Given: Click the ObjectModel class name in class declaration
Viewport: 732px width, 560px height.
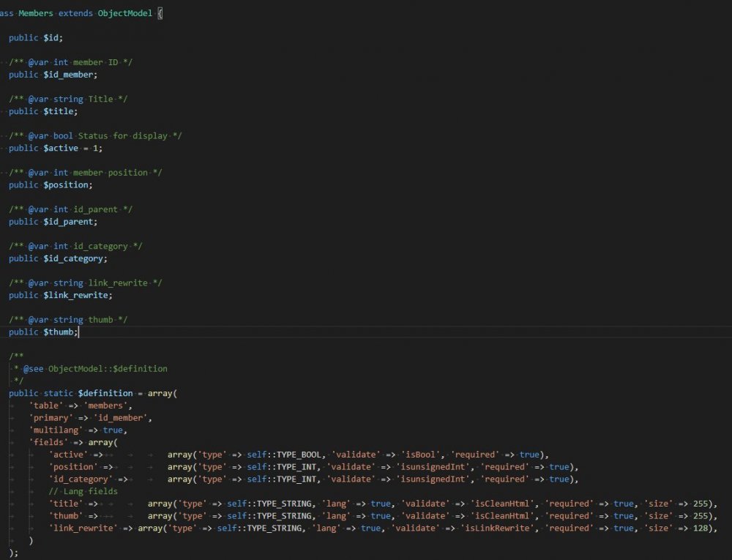Looking at the screenshot, I should 123,13.
